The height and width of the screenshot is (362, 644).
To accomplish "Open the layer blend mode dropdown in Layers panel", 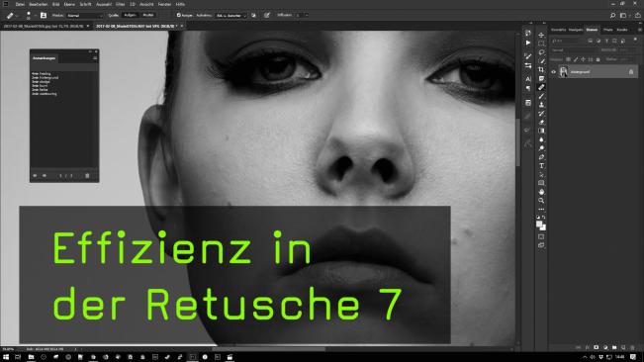I will [574, 50].
